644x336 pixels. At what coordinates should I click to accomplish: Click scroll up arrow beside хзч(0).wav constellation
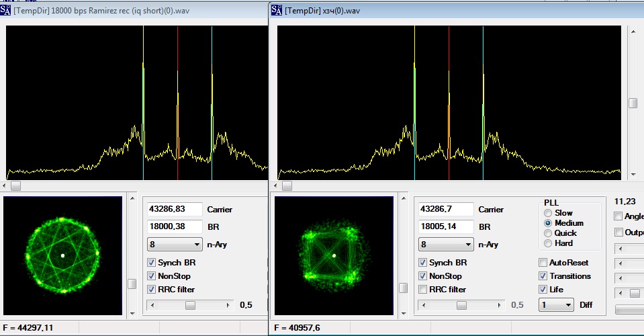point(404,198)
